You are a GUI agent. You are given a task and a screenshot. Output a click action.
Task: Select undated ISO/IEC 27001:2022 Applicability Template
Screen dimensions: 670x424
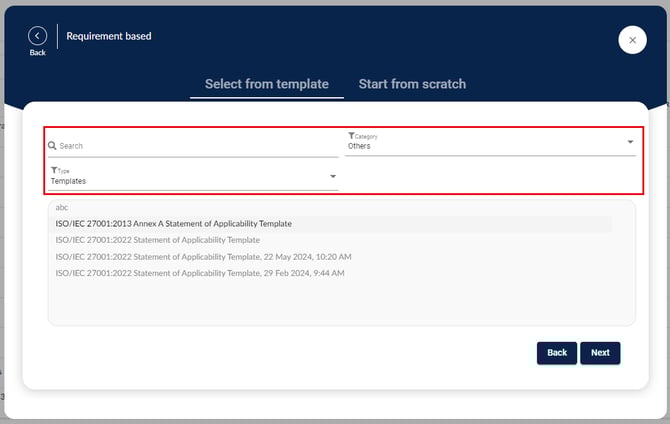coord(157,240)
